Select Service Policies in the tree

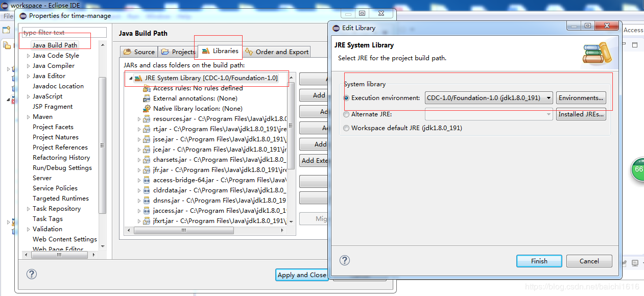point(55,188)
